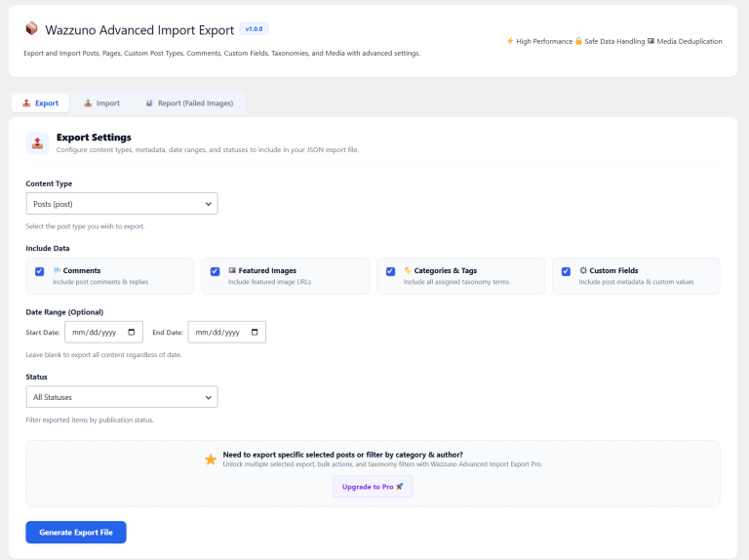749x560 pixels.
Task: Open the Start Date calendar picker icon
Action: [x=132, y=332]
